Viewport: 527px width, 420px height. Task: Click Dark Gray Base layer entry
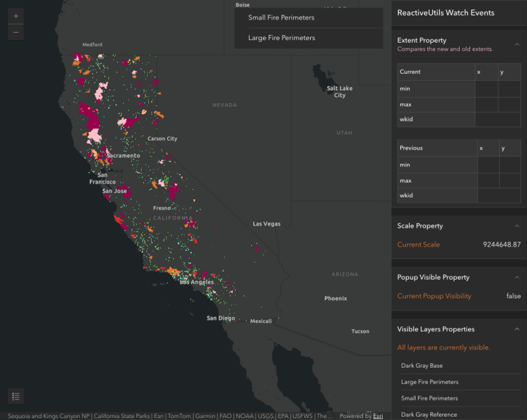pyautogui.click(x=421, y=366)
